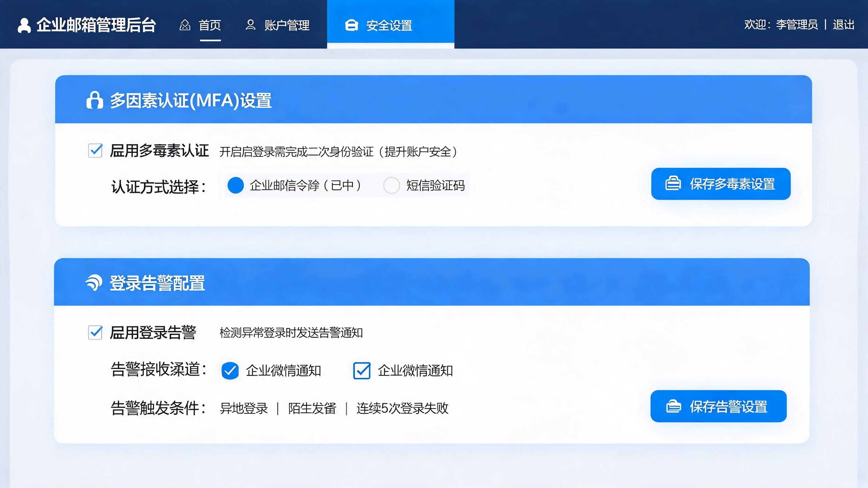Click the 保存告警设置 button

(718, 406)
